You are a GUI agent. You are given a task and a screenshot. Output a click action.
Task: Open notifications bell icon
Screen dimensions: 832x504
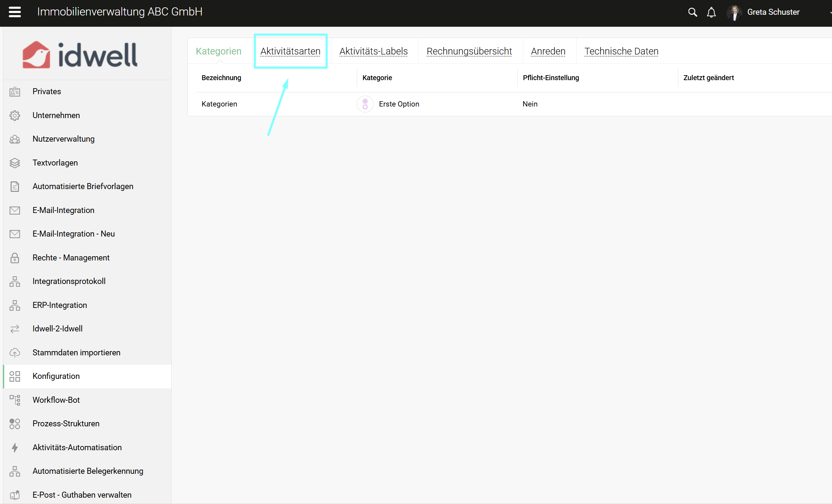point(711,12)
